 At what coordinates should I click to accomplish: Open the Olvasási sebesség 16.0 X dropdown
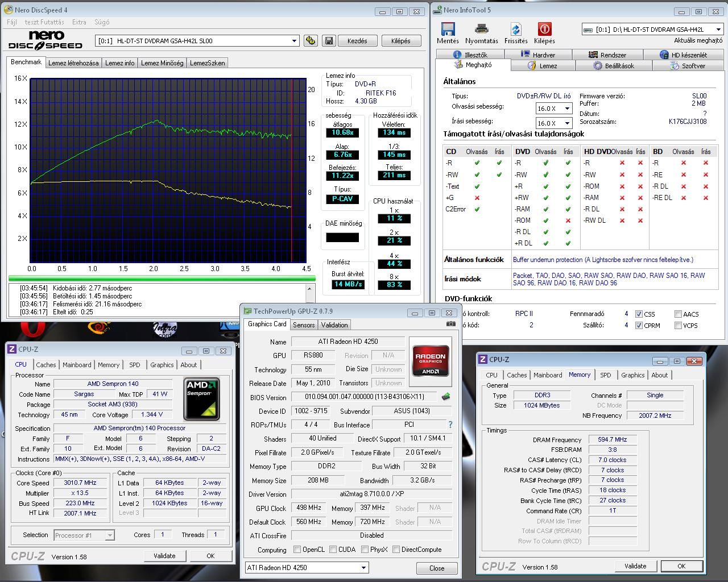(x=567, y=109)
